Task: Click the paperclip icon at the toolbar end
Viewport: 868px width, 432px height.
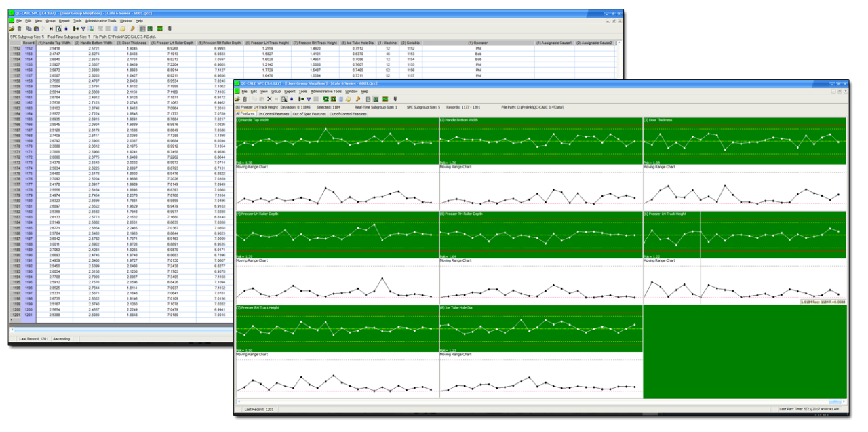Action: pos(168,29)
